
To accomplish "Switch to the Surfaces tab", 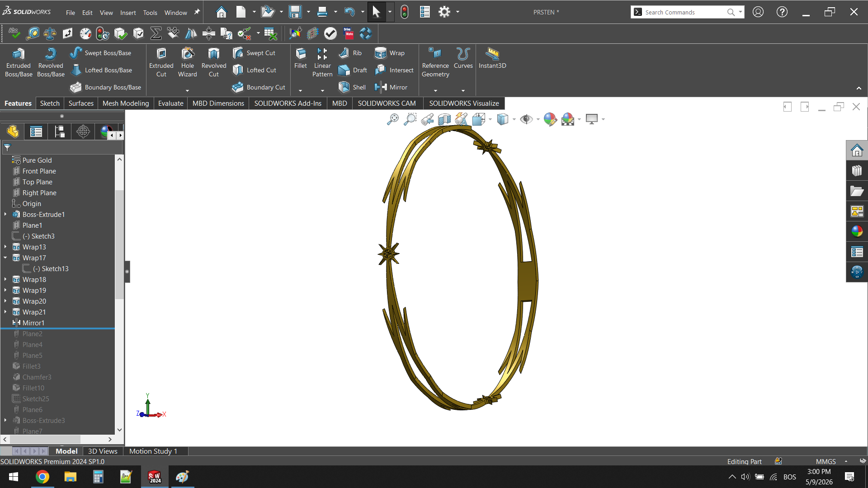I will (81, 103).
